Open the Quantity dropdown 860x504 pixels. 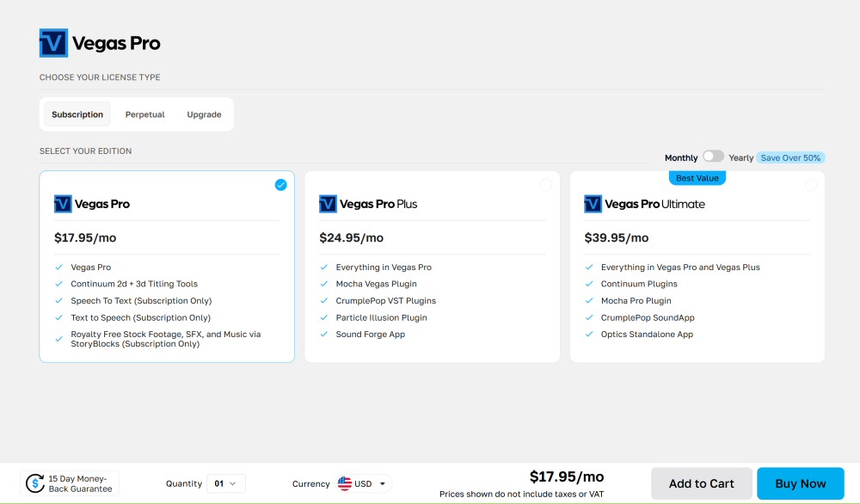pyautogui.click(x=226, y=483)
